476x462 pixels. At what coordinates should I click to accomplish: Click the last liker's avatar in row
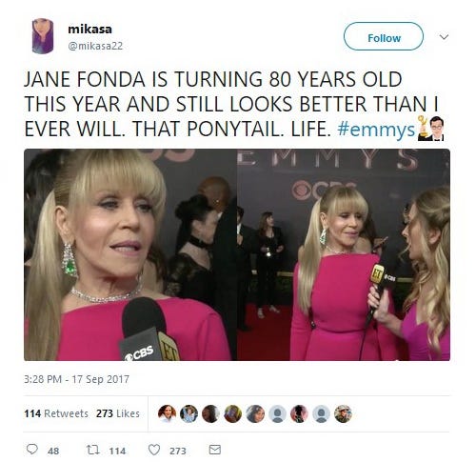tap(343, 413)
